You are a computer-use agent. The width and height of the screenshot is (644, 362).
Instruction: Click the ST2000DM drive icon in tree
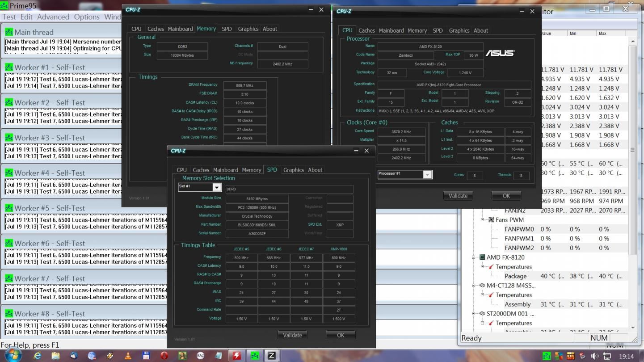point(482,313)
